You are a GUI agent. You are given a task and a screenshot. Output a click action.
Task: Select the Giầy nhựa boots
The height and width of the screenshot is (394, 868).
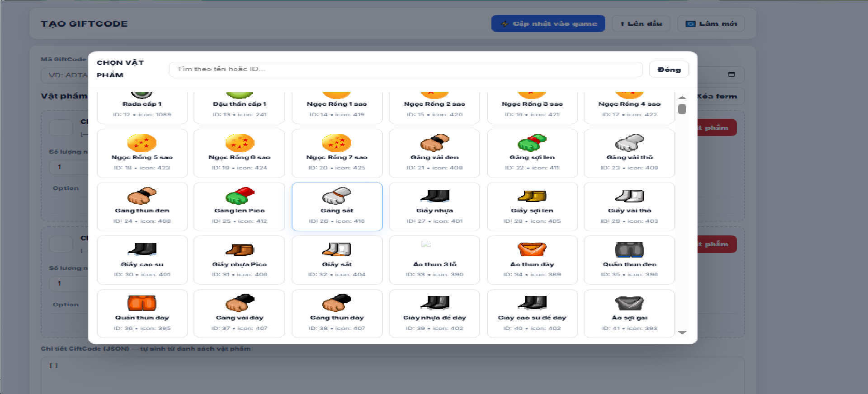(x=434, y=206)
